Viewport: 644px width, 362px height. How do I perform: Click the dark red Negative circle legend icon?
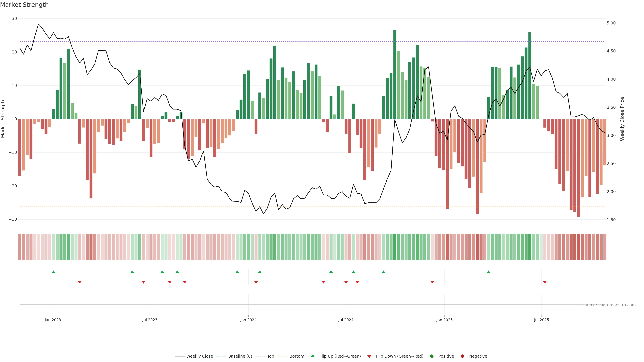point(462,356)
